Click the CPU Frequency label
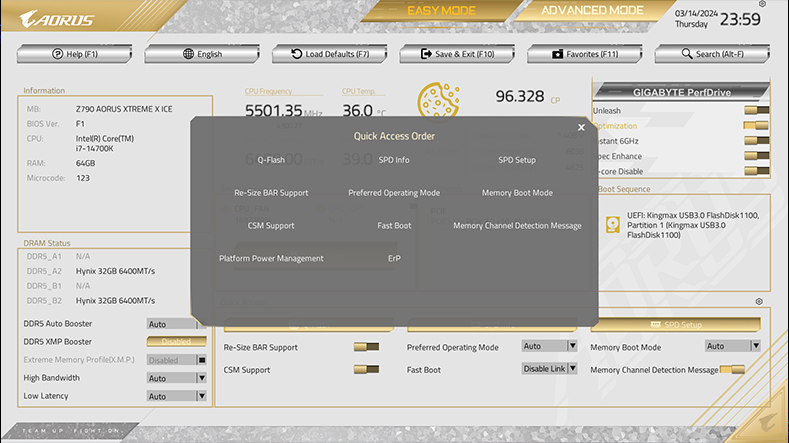 pos(268,91)
